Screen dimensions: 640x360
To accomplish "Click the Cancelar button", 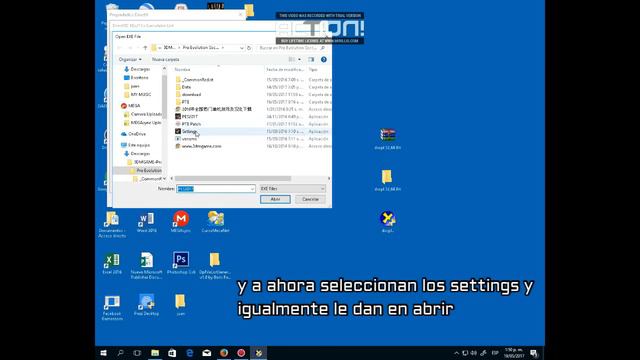I will point(310,199).
